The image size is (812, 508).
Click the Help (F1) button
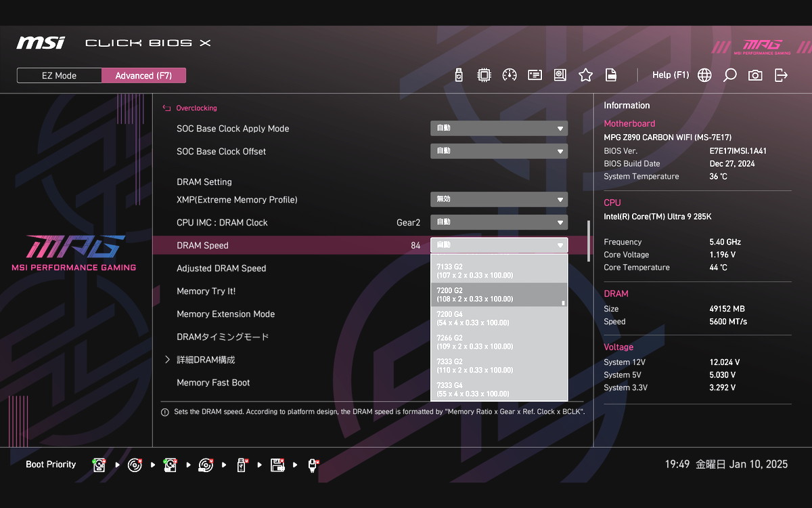(670, 75)
